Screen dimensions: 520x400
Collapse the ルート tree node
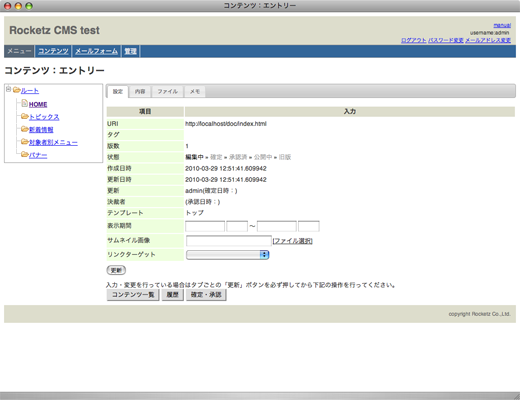9,89
